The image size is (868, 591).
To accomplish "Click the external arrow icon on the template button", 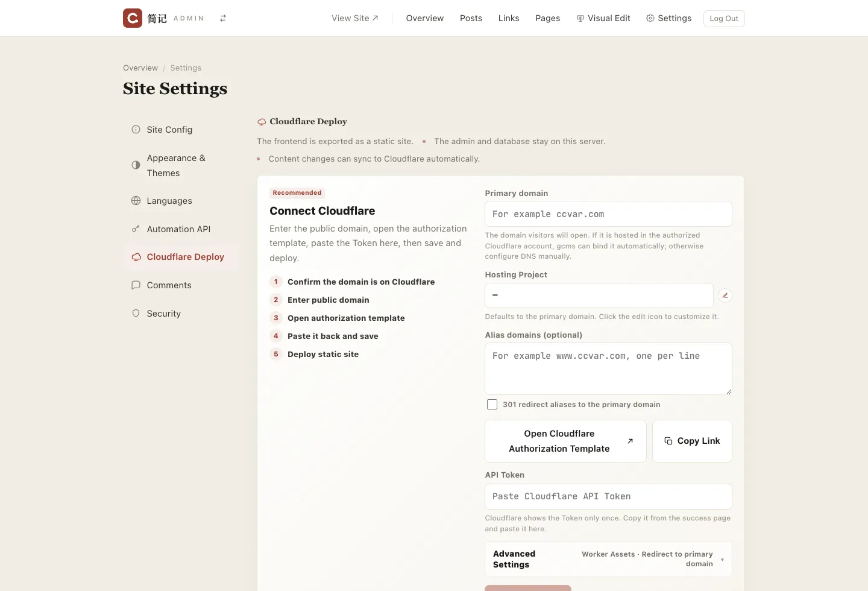I will tap(630, 441).
